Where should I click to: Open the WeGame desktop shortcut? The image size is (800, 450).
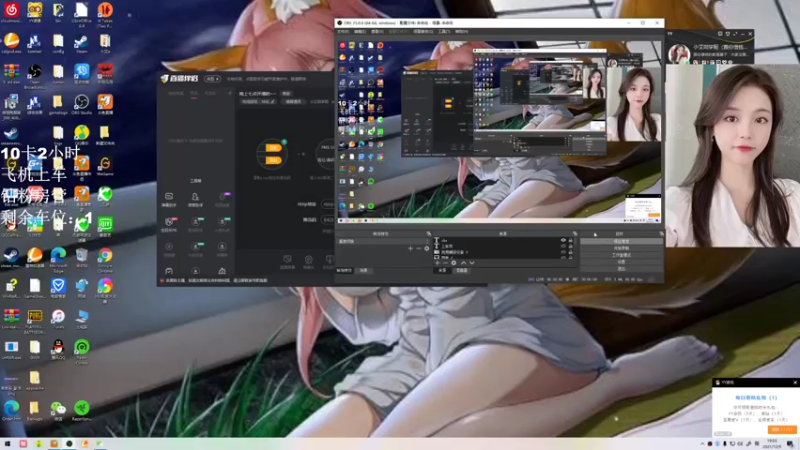[105, 163]
